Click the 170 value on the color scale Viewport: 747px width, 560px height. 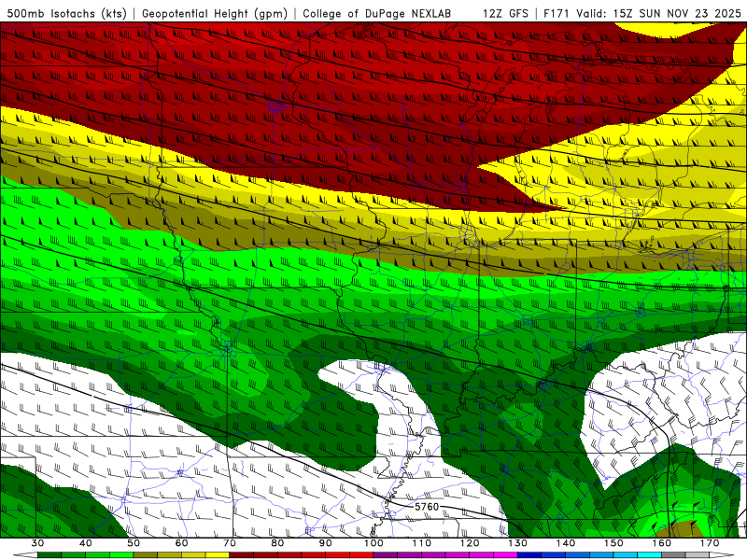710,543
